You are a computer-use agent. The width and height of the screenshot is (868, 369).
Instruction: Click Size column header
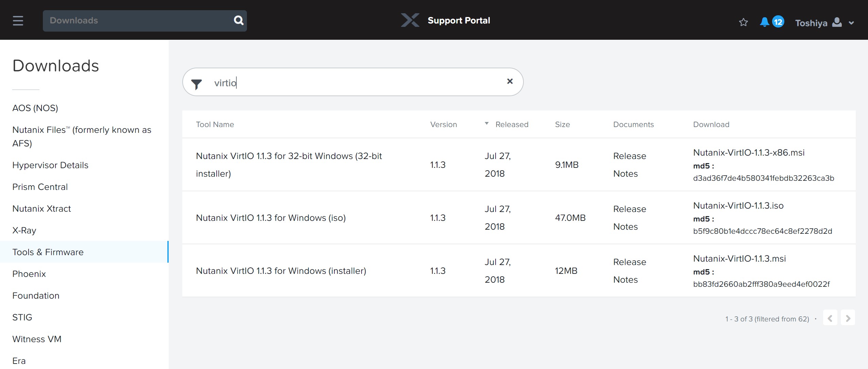click(x=562, y=124)
